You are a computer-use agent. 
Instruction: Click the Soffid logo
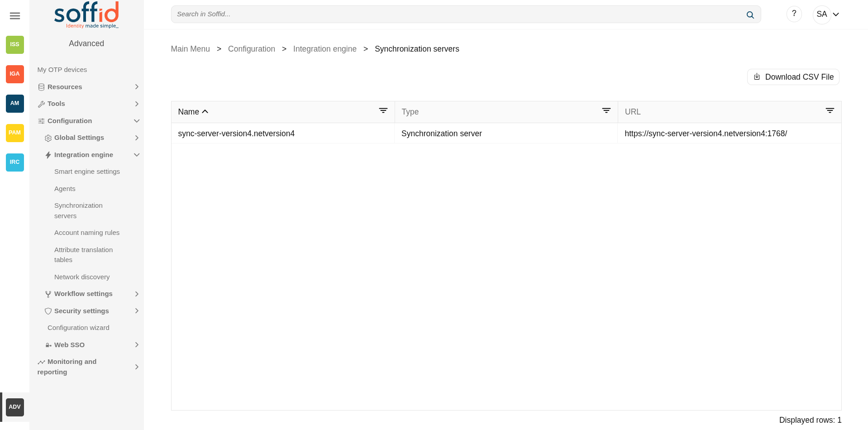pyautogui.click(x=86, y=15)
